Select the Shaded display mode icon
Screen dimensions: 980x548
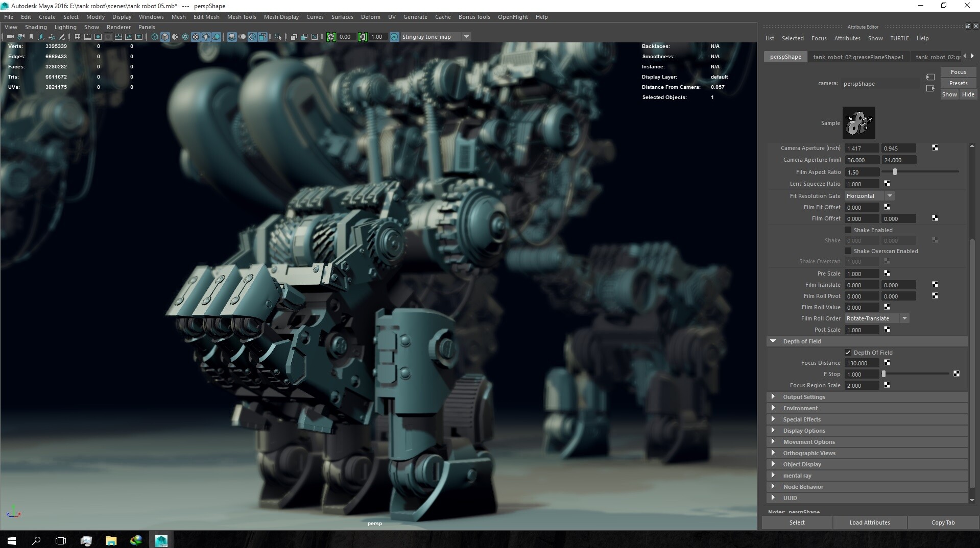coord(165,36)
